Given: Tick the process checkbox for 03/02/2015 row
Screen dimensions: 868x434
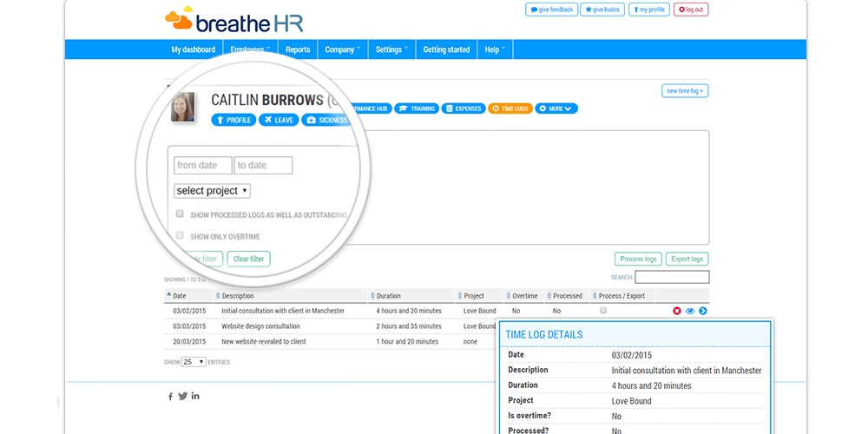Looking at the screenshot, I should 603,311.
